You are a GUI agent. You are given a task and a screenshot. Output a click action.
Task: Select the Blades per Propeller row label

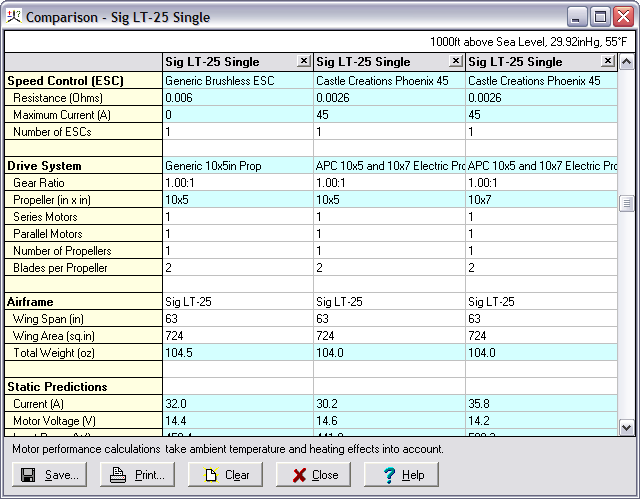(x=84, y=268)
